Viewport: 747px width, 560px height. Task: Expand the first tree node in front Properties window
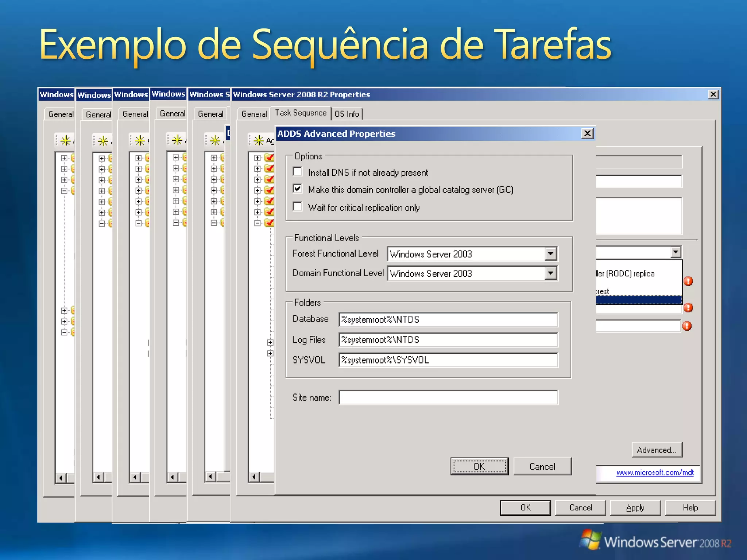pos(258,158)
